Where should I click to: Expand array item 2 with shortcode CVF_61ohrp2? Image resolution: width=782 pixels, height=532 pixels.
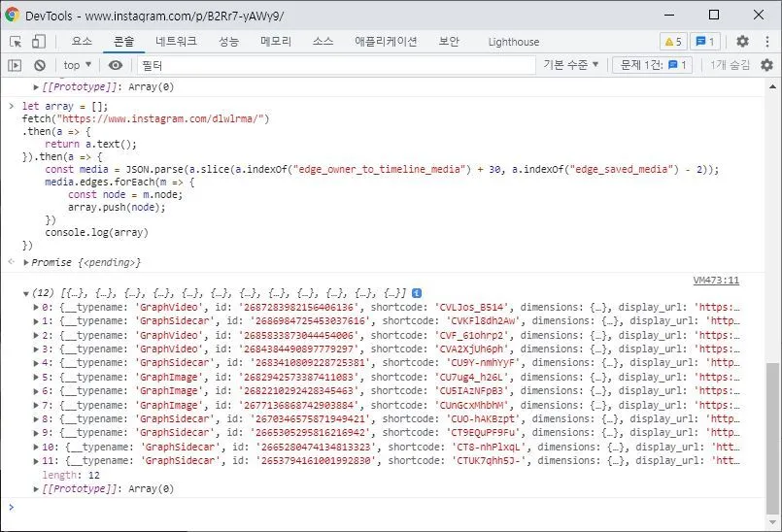tap(36, 336)
